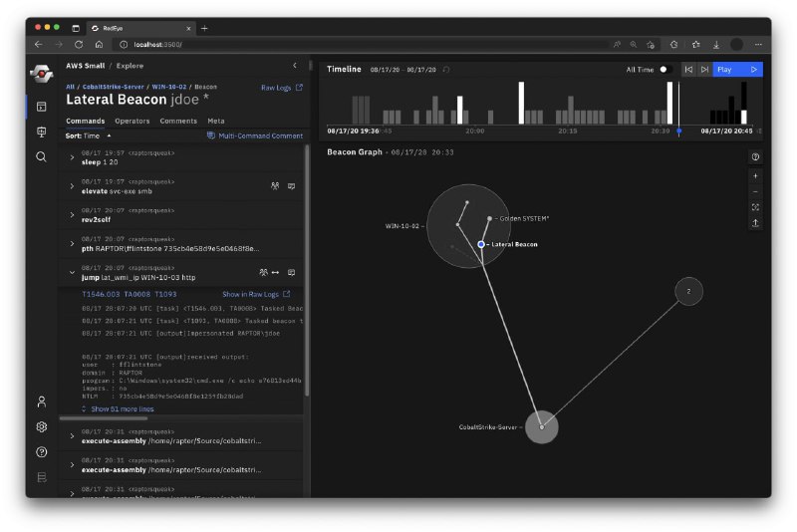797x532 pixels.
Task: Toggle the All Time switch
Action: coord(664,70)
